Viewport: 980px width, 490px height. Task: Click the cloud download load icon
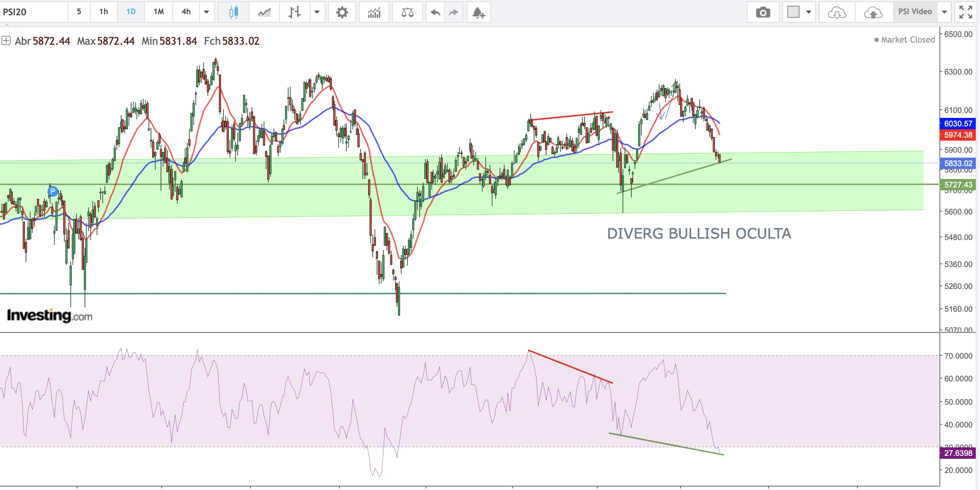837,12
